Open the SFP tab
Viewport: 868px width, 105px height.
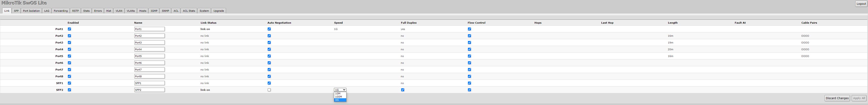pyautogui.click(x=16, y=11)
